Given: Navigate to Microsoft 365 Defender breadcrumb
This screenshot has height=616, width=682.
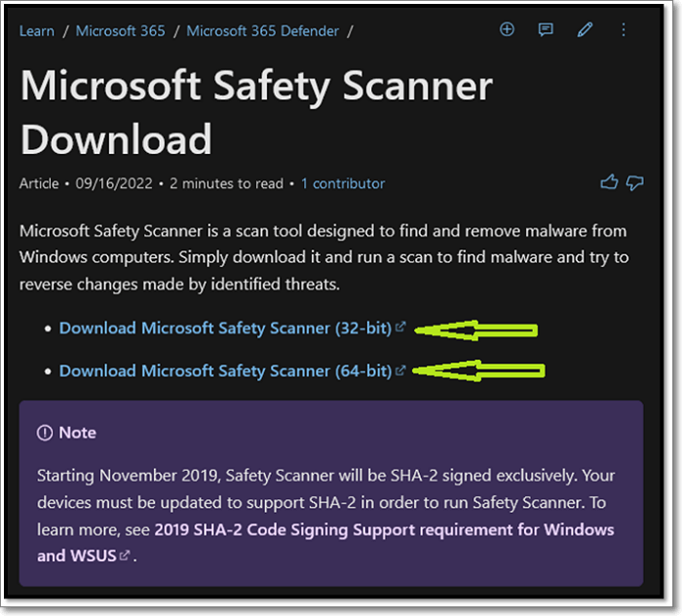Looking at the screenshot, I should click(262, 30).
